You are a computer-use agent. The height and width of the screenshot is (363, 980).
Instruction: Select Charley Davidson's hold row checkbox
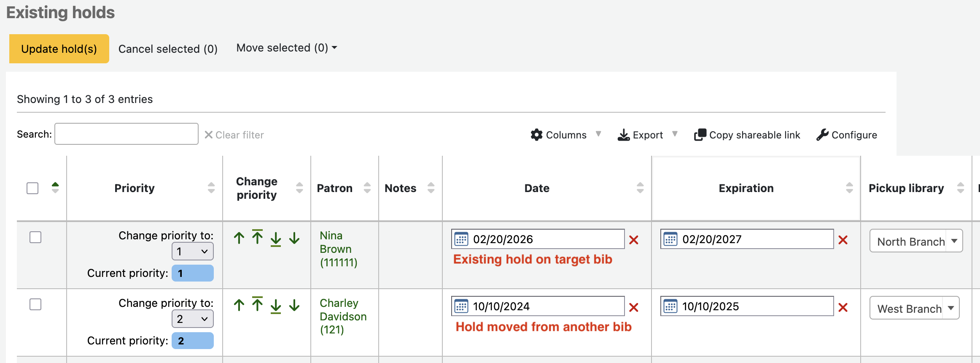(35, 304)
